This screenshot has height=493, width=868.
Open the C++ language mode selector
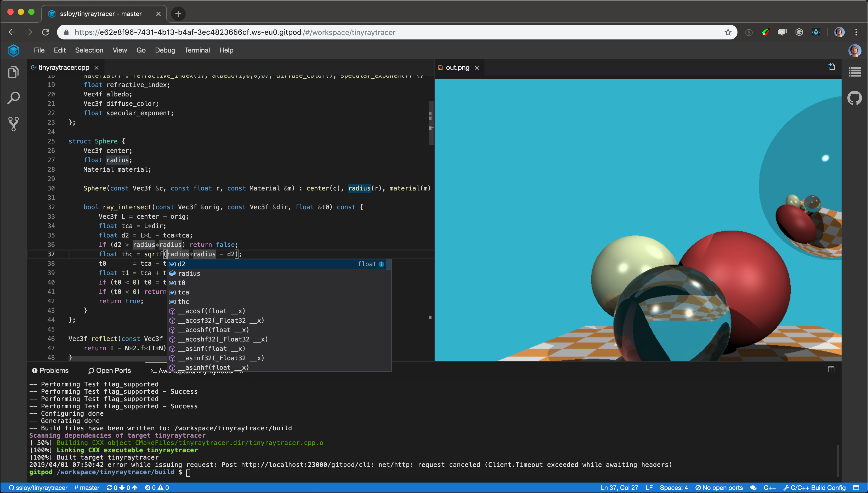(770, 488)
